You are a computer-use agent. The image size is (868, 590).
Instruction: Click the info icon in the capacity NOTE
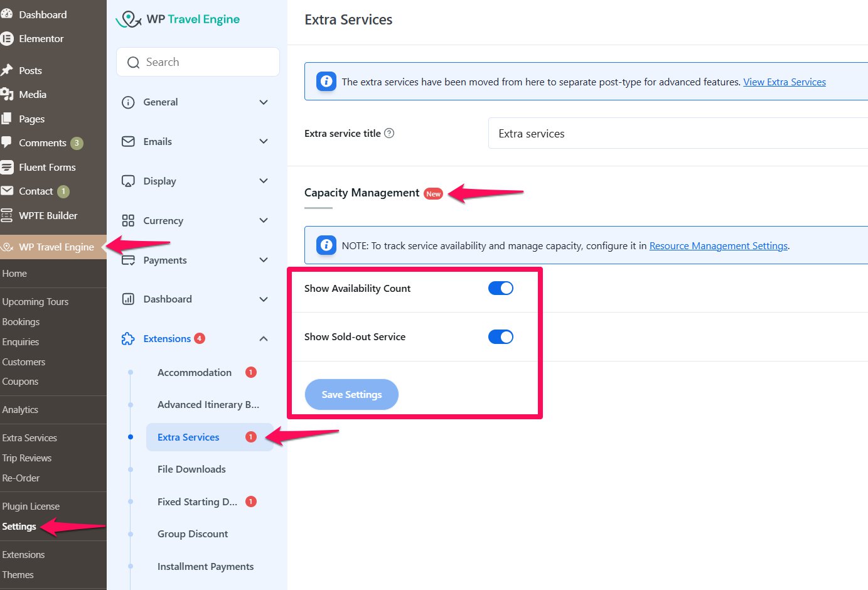coord(326,245)
